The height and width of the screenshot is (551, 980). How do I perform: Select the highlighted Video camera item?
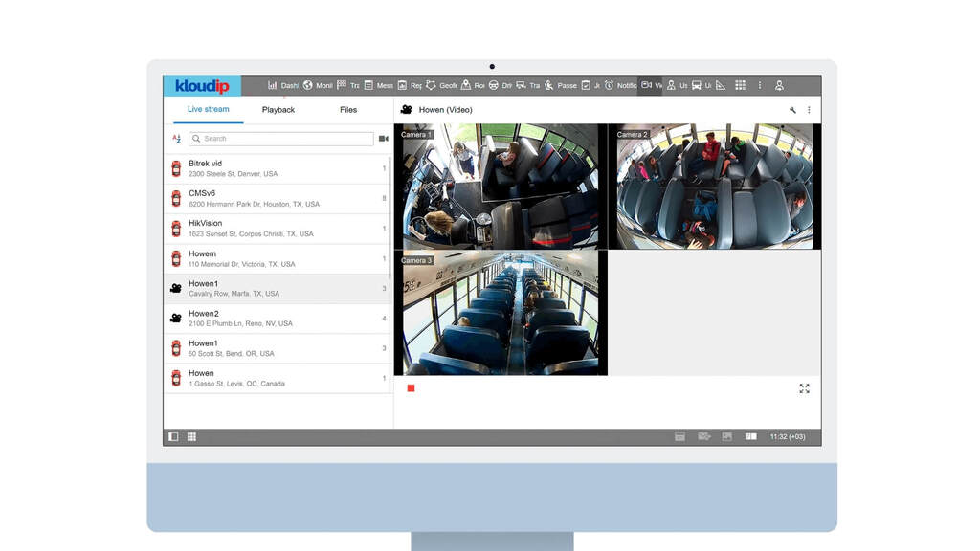pos(651,85)
